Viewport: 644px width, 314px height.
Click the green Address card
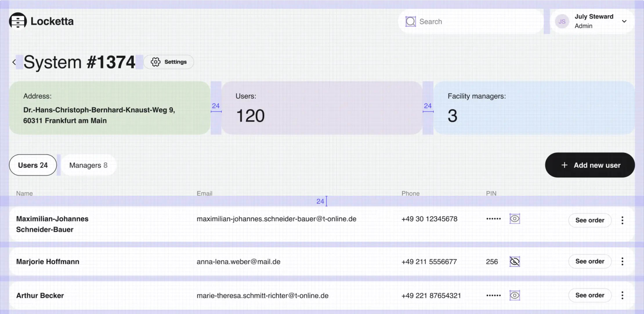[110, 108]
